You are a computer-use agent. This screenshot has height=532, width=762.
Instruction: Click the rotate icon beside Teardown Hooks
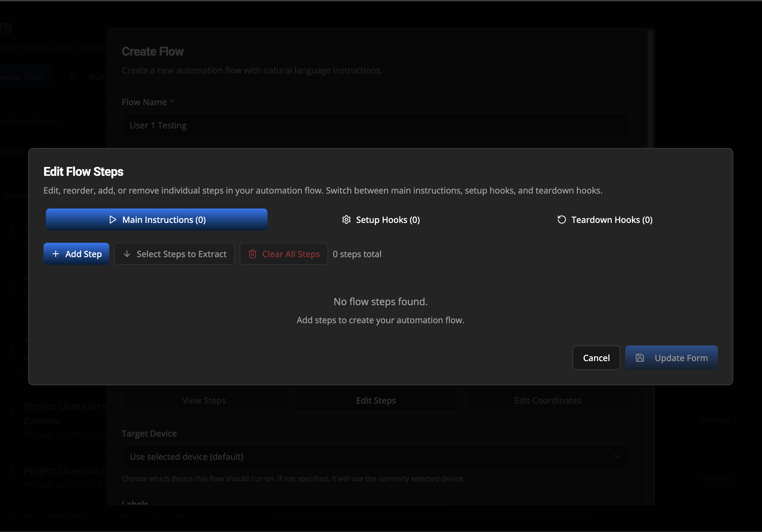[562, 220]
